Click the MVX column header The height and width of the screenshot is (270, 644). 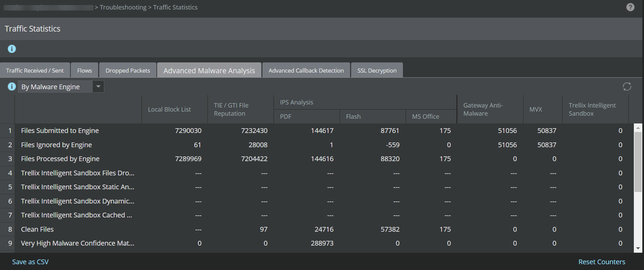click(543, 109)
